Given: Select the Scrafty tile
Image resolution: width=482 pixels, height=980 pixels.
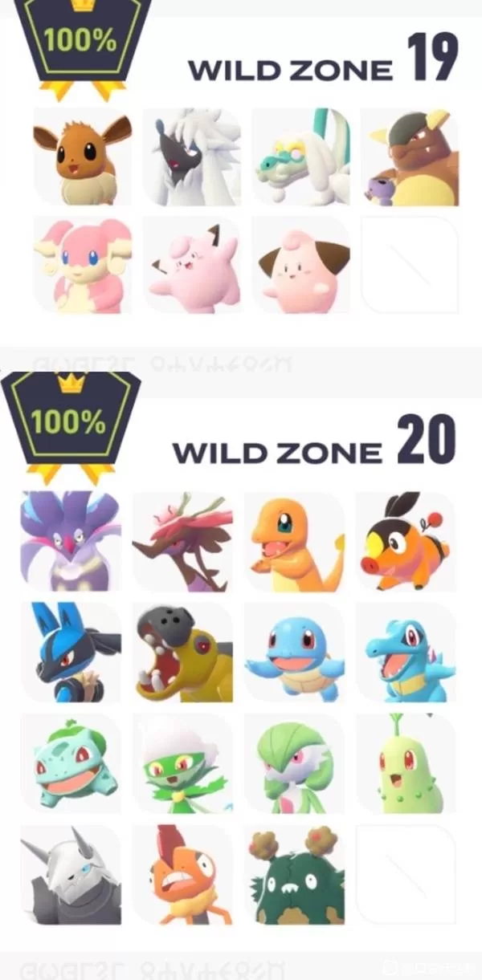Looking at the screenshot, I should tap(183, 874).
